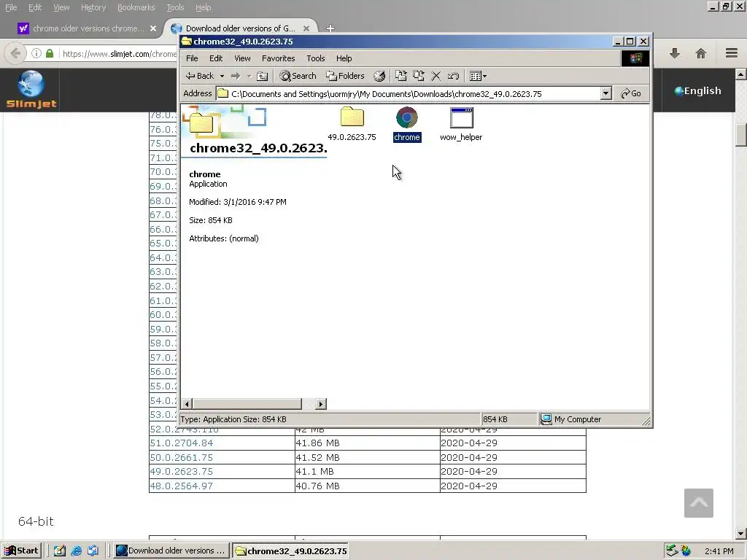Open the 49.0.2623.75 download link

[x=182, y=472]
